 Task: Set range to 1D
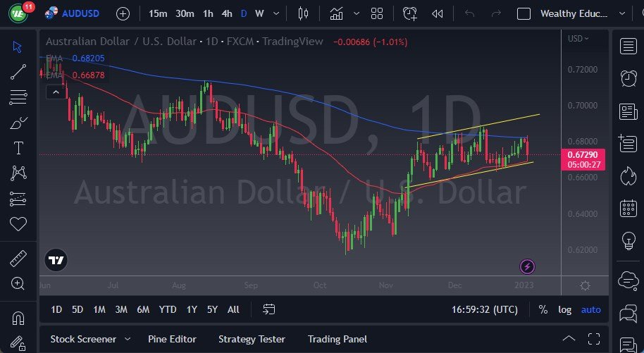click(56, 309)
